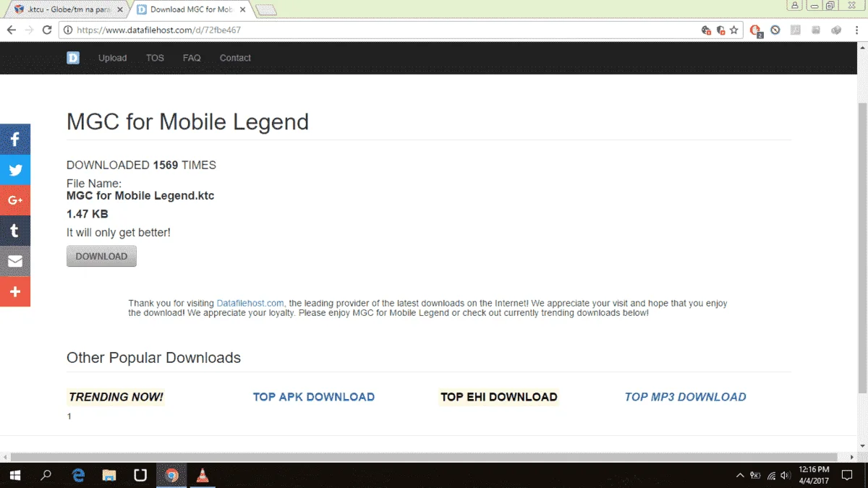
Task: Share page via email envelope icon
Action: click(x=15, y=261)
